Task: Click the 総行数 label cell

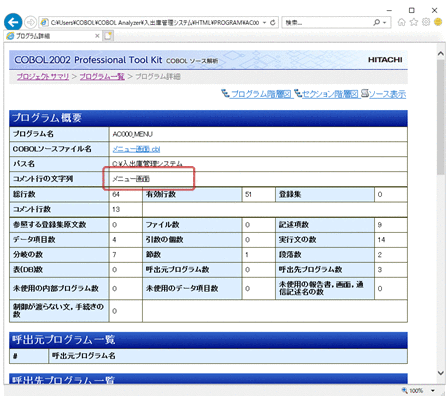Action: 59,194
